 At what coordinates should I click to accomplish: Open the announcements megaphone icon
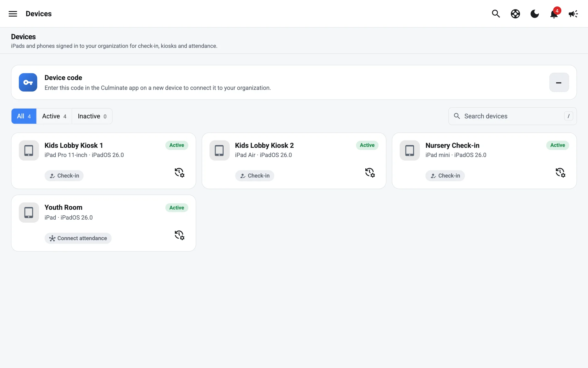coord(573,14)
